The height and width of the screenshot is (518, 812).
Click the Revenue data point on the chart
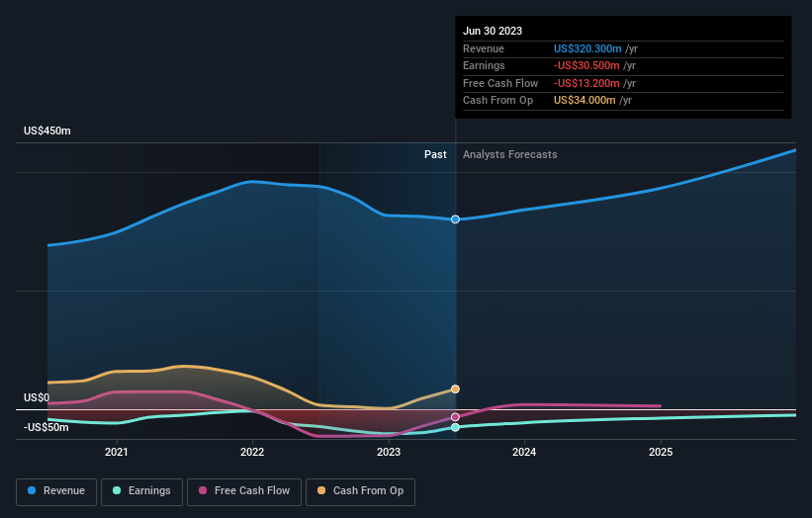click(455, 219)
